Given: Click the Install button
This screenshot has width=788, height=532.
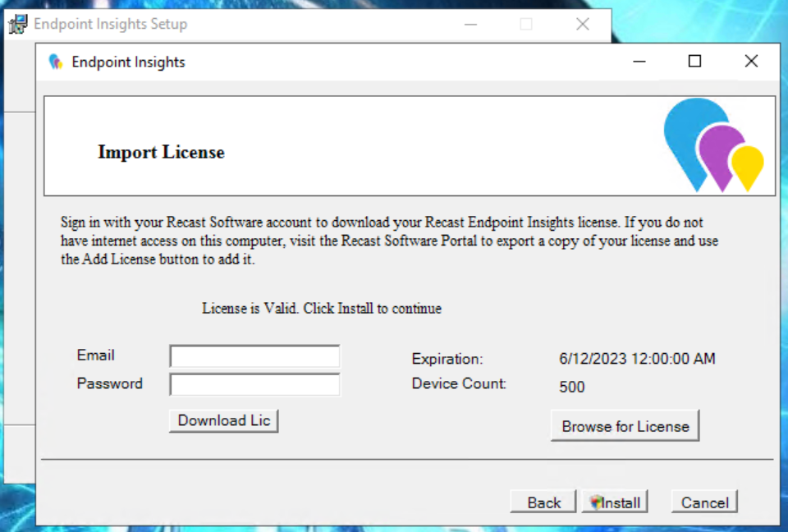Looking at the screenshot, I should (x=614, y=502).
